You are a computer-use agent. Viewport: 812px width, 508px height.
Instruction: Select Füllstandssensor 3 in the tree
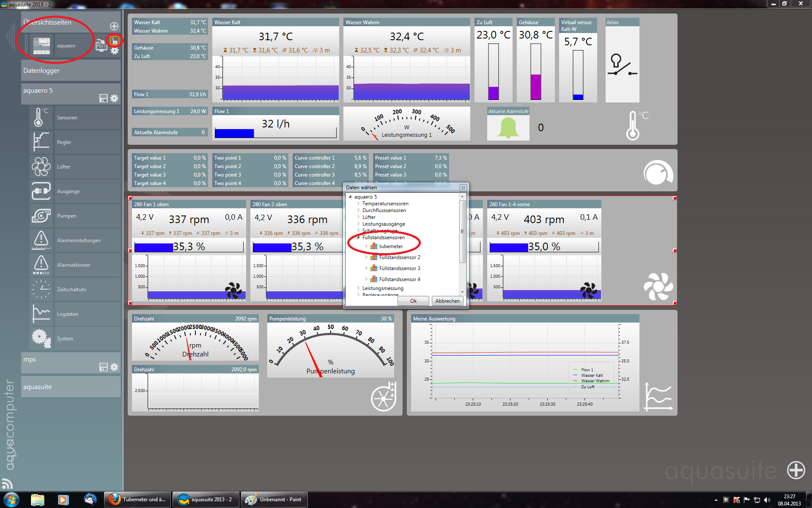click(x=399, y=268)
